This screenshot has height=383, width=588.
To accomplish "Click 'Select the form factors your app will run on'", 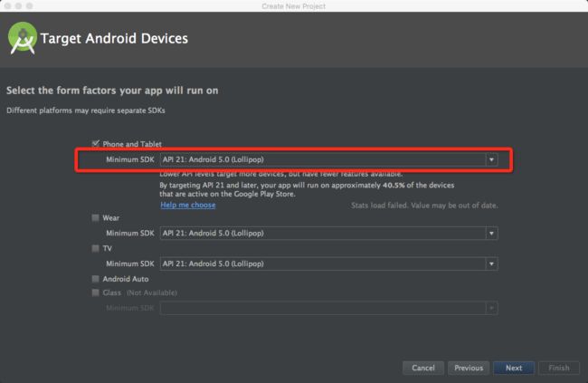I will click(112, 91).
